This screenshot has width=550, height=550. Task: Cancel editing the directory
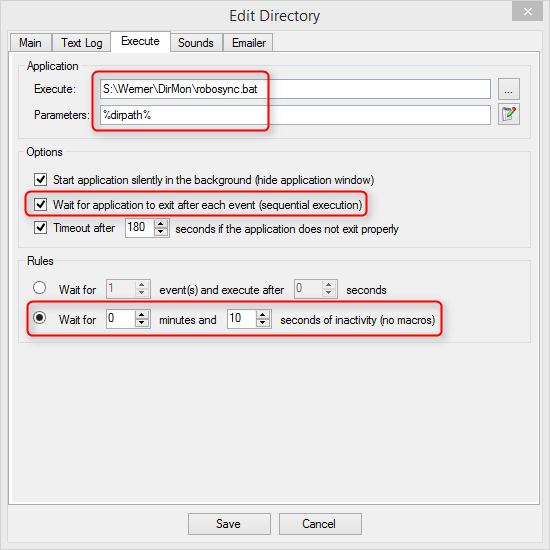tap(320, 524)
